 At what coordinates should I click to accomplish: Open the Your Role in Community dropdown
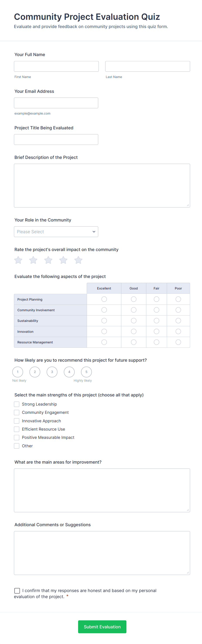tap(56, 232)
